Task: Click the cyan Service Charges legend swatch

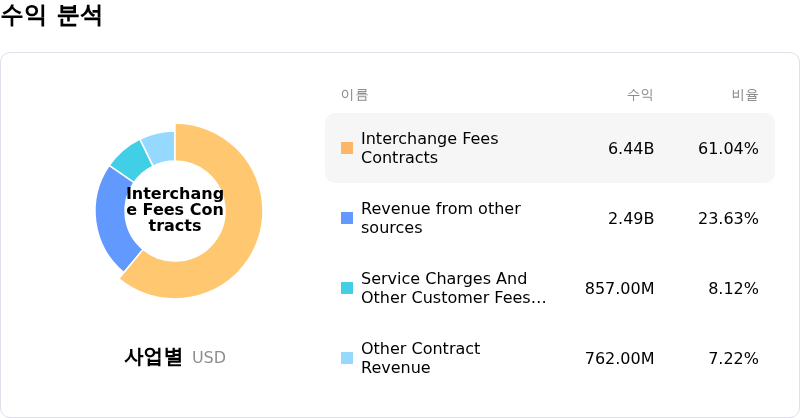Action: tap(347, 288)
